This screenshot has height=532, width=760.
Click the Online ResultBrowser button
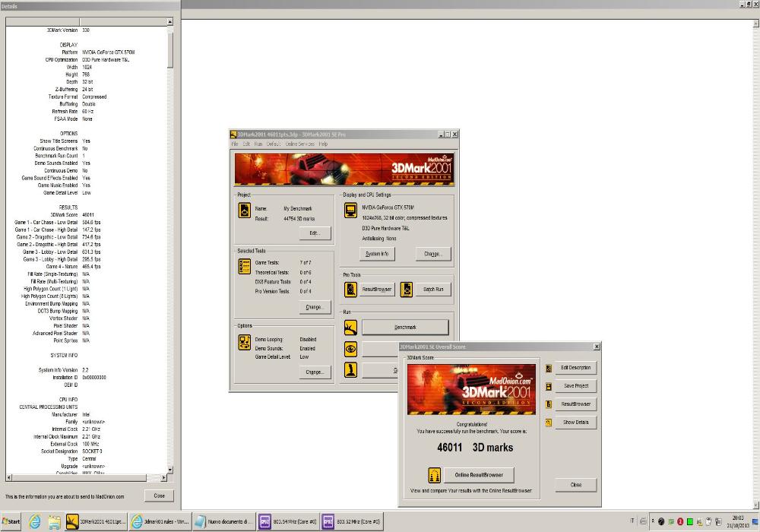click(x=479, y=475)
